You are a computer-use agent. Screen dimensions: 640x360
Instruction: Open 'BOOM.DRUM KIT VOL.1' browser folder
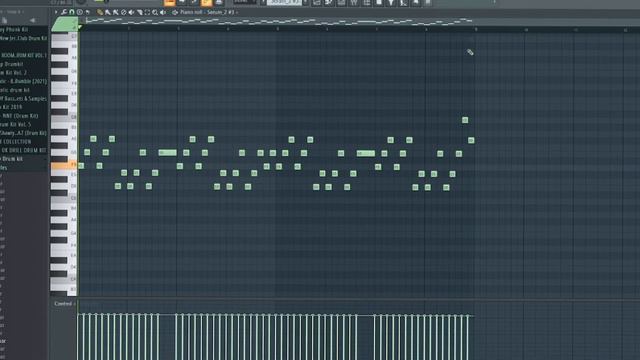(x=24, y=55)
